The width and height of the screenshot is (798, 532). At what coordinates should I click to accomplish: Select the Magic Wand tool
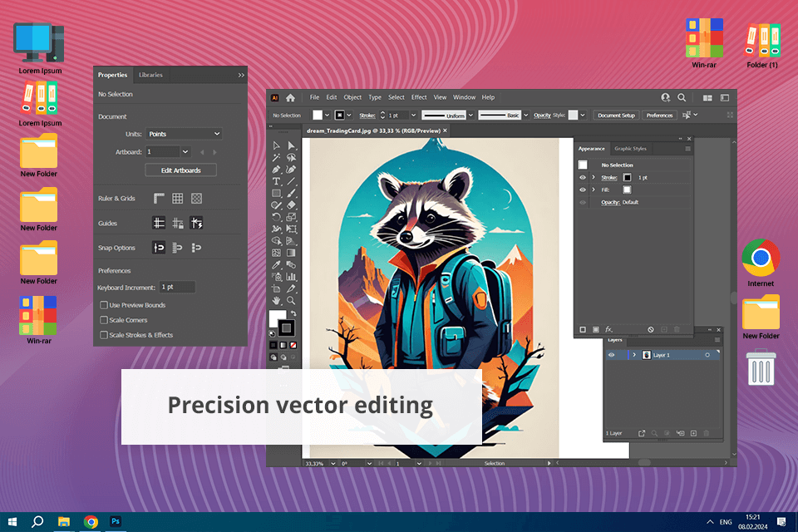[276, 158]
